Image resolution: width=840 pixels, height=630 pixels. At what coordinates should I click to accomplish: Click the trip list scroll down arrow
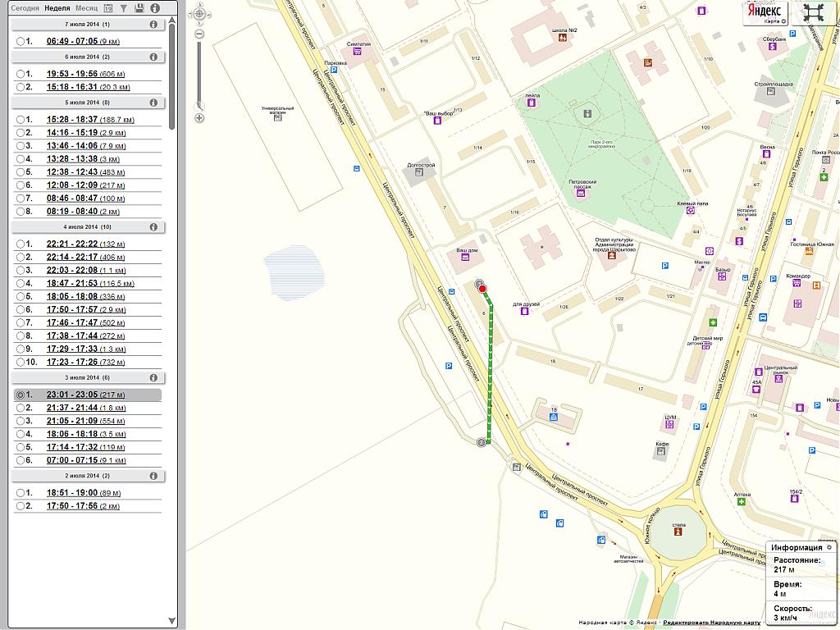point(172,621)
